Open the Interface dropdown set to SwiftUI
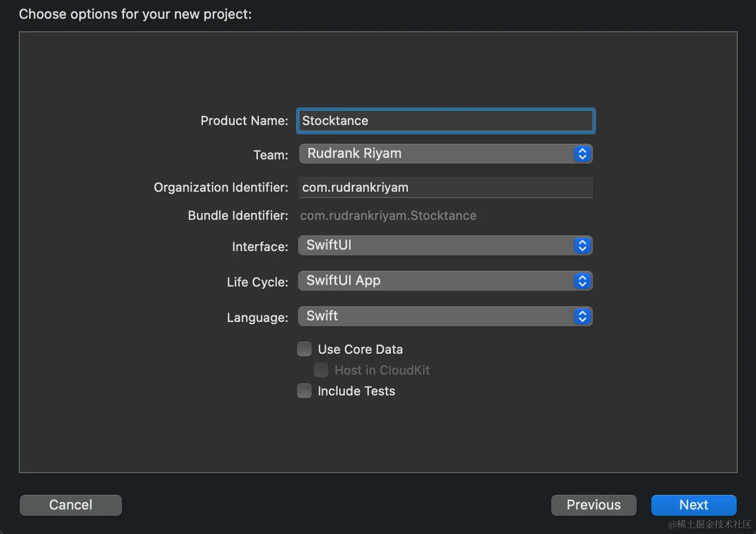 click(445, 245)
